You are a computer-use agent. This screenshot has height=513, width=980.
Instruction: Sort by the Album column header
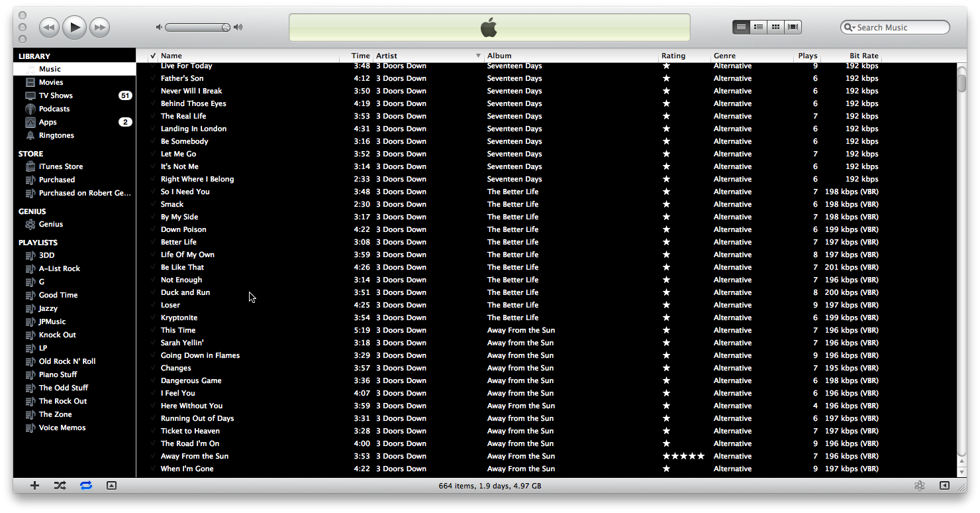(x=571, y=56)
